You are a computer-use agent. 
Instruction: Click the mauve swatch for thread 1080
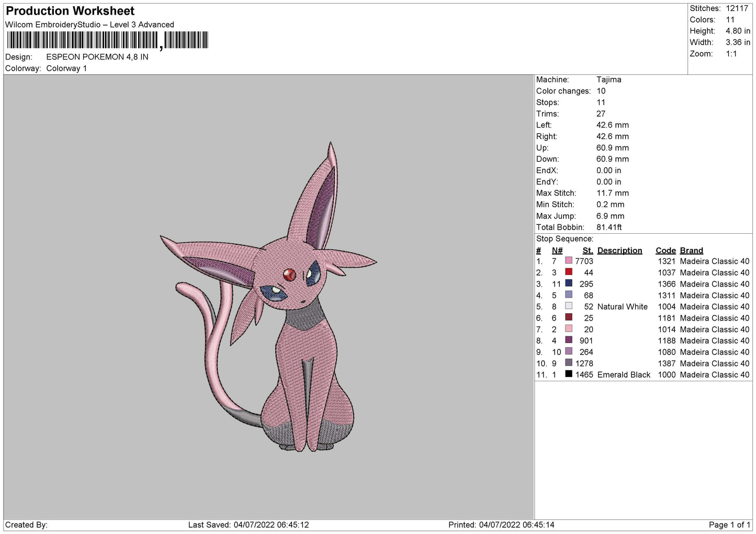569,351
